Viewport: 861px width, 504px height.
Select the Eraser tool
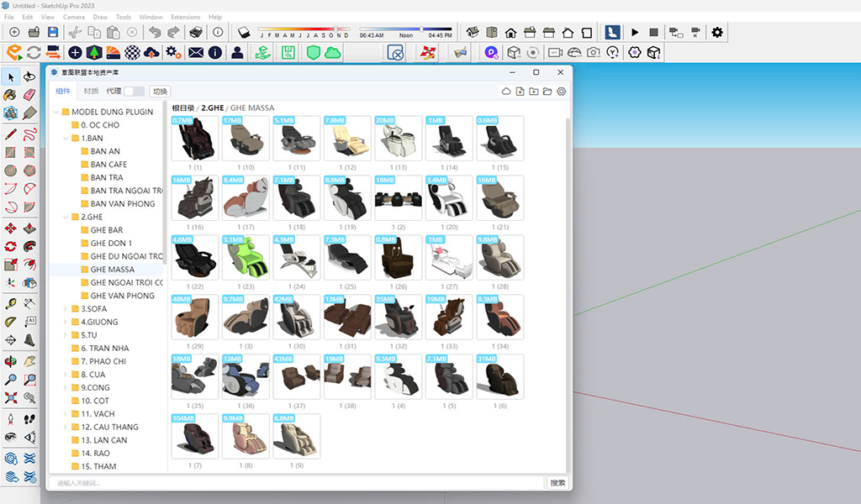pyautogui.click(x=29, y=94)
